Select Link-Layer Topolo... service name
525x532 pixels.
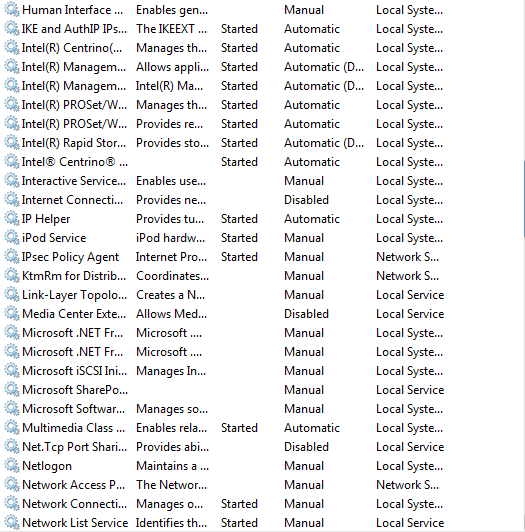[74, 295]
